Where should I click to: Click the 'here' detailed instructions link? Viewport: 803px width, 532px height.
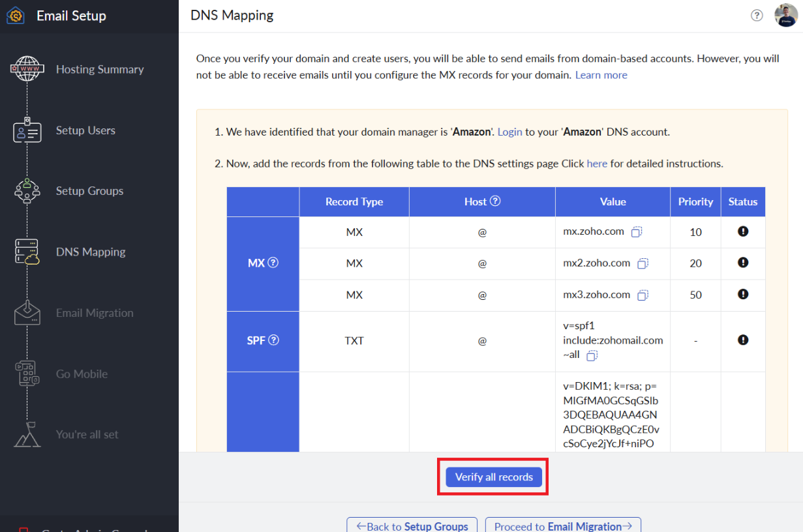pos(597,164)
